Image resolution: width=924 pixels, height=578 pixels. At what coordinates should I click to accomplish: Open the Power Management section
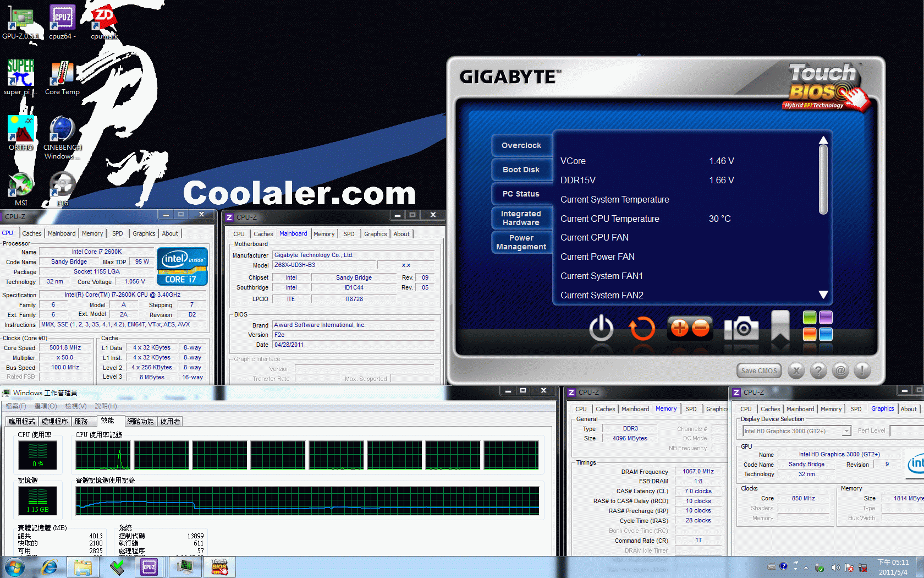click(521, 242)
